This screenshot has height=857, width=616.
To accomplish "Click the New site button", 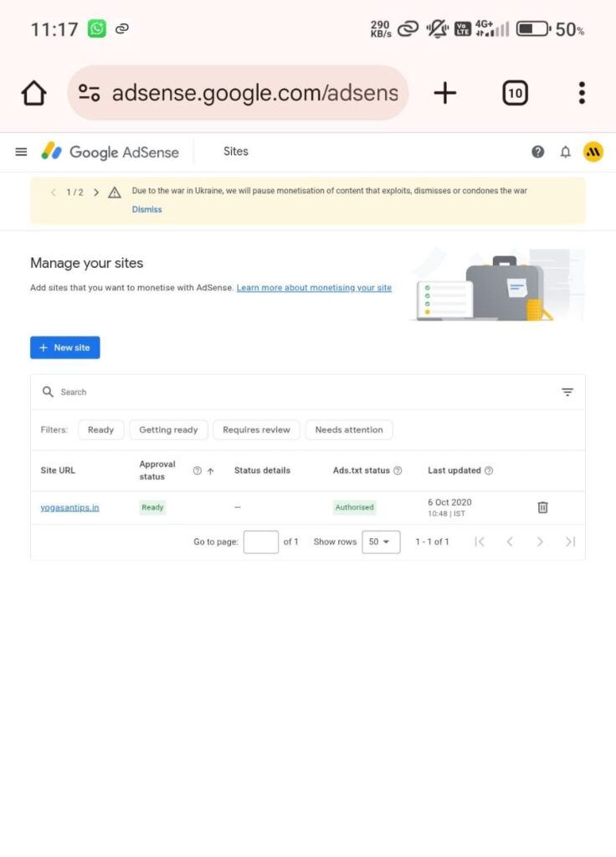I will pos(65,347).
